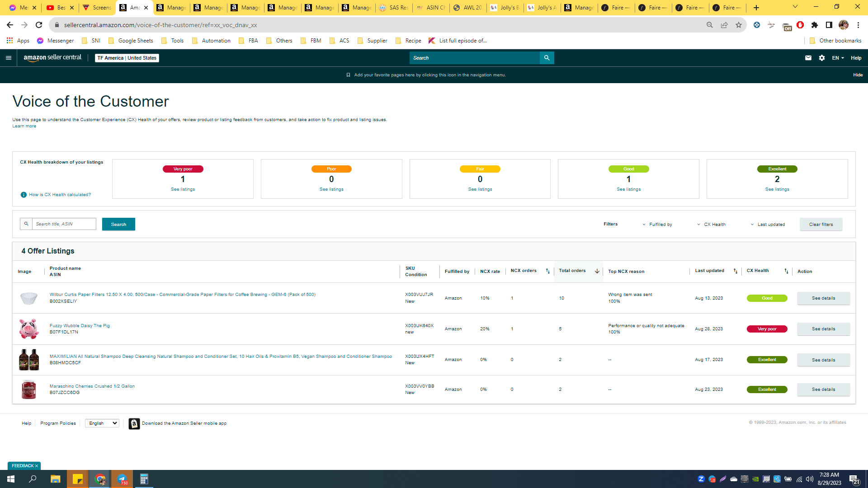This screenshot has height=488, width=868.
Task: Click the Search title, ASIN input field
Action: (x=64, y=224)
